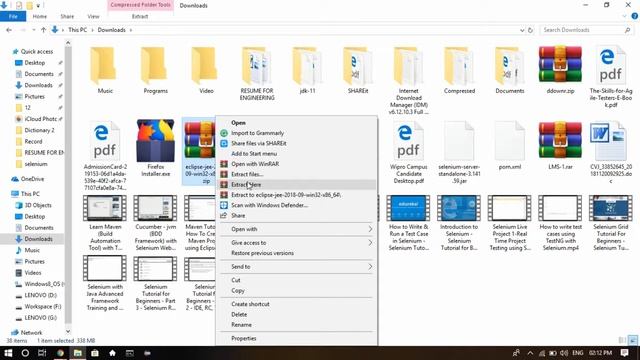Navigate back with back arrow

pyautogui.click(x=9, y=30)
